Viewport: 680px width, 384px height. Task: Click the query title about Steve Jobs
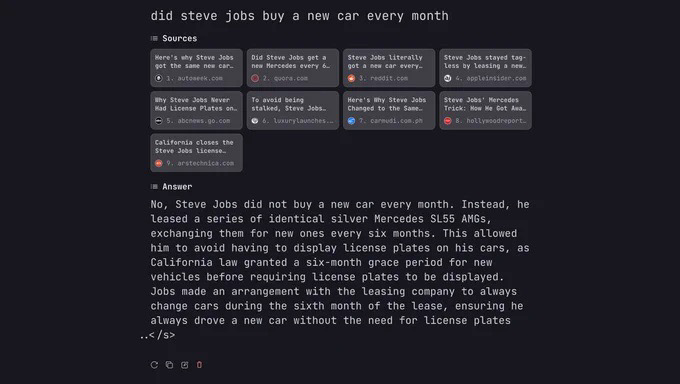(300, 16)
